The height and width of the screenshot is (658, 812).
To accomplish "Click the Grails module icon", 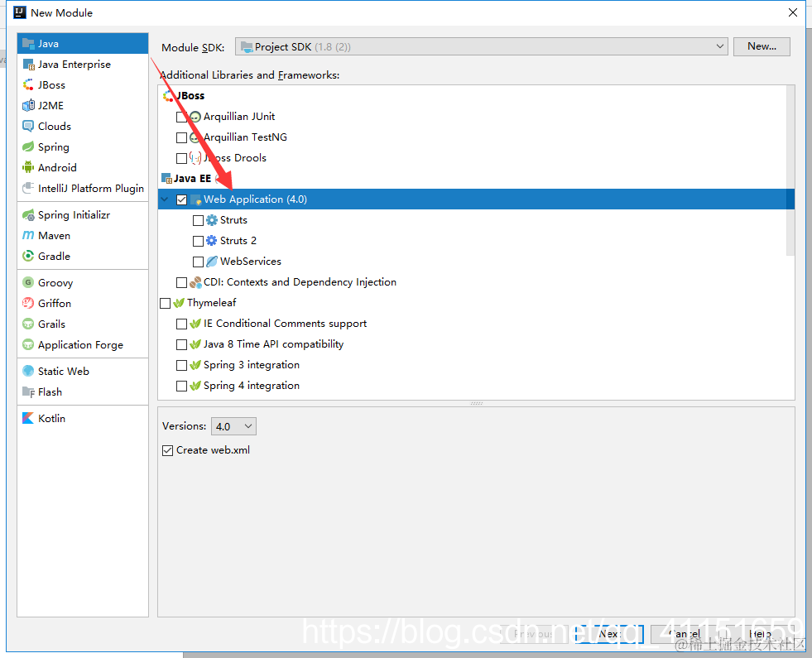I will point(28,324).
